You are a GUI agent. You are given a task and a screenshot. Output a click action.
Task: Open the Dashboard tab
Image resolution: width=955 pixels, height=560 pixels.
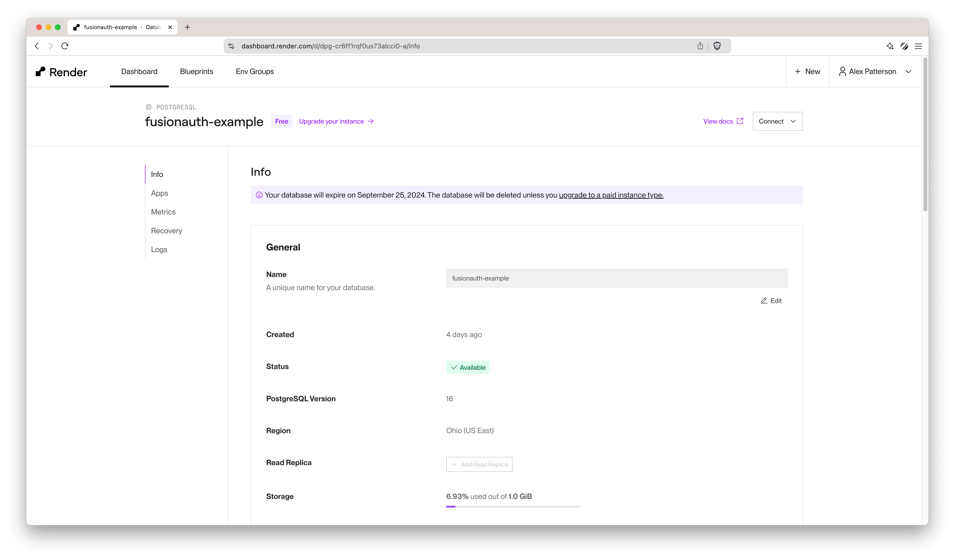coord(139,72)
